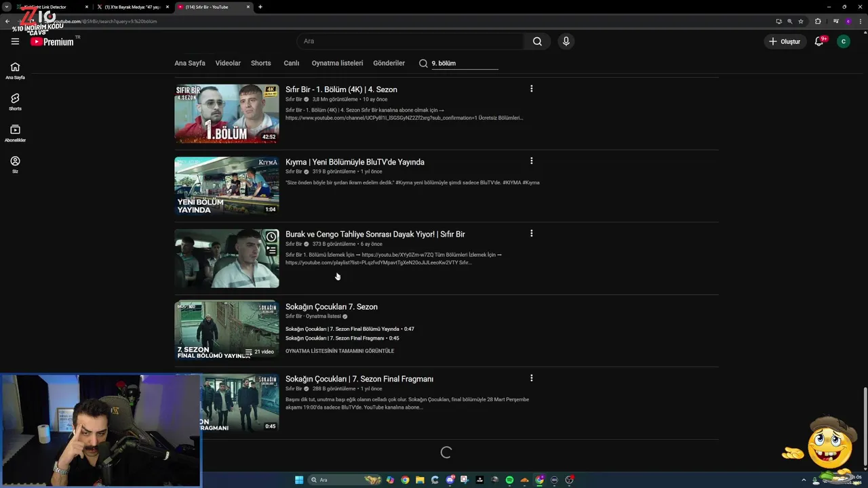Switch to the Shorts channel tab
Screen dimensions: 868x488
261,63
